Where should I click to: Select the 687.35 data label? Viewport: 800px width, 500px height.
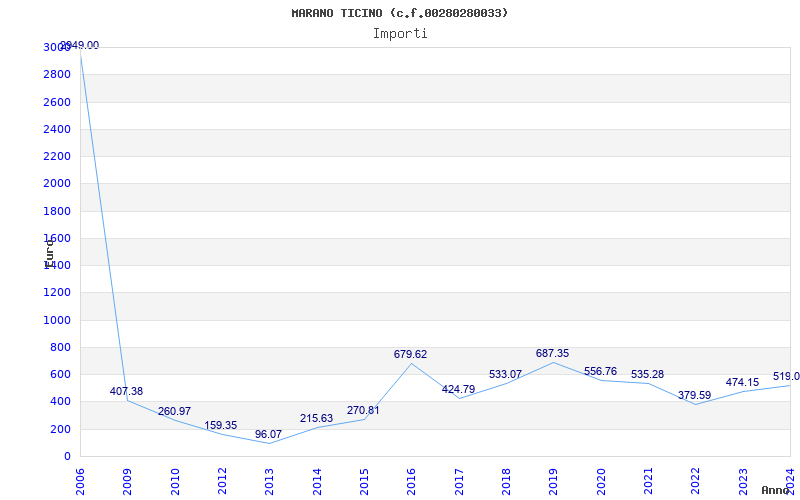pos(552,353)
